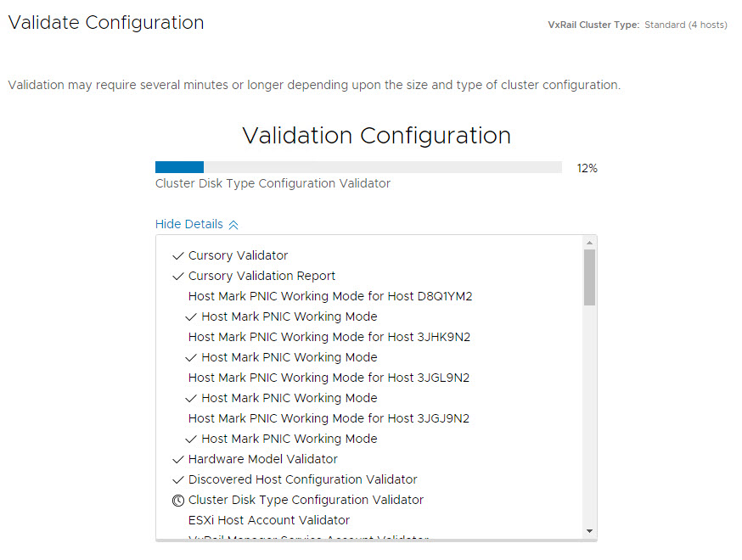Select ESXi Host Account Validator item
Viewport: 742px width, 560px height.
pos(269,520)
